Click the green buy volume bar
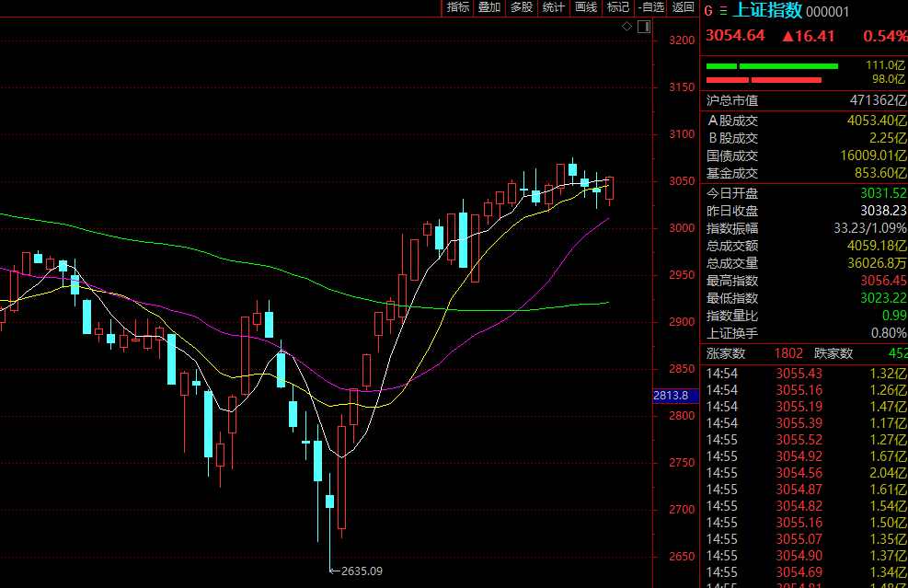Viewport: 908px width, 588px height. click(x=772, y=66)
